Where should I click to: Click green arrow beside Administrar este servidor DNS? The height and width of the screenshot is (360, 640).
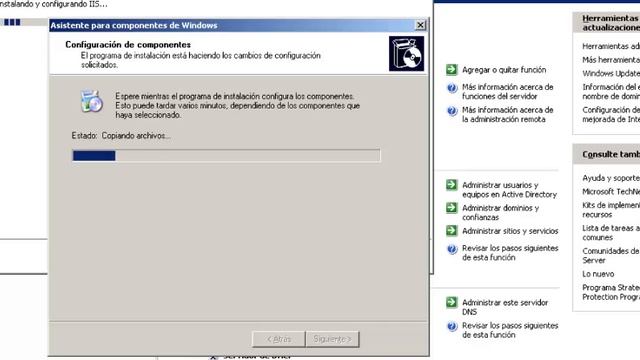click(x=451, y=302)
